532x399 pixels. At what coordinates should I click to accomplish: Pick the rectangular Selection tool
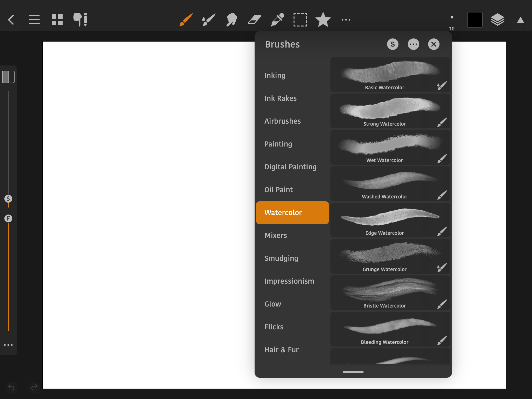[300, 20]
